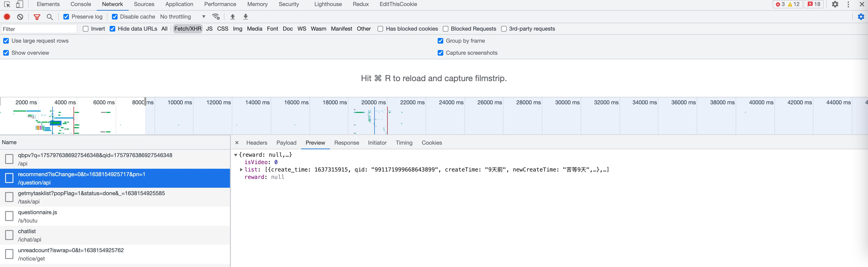Switch to the Console tab
This screenshot has width=868, height=267.
(81, 4)
